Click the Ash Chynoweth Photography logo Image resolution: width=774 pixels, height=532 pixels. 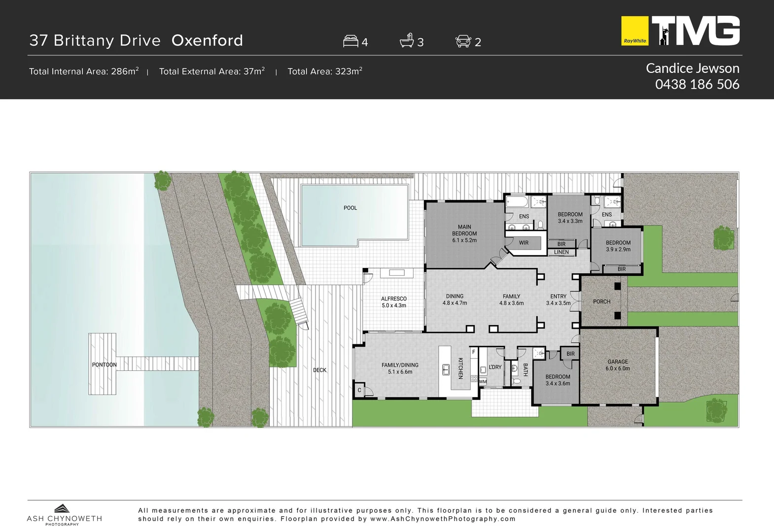tap(64, 515)
